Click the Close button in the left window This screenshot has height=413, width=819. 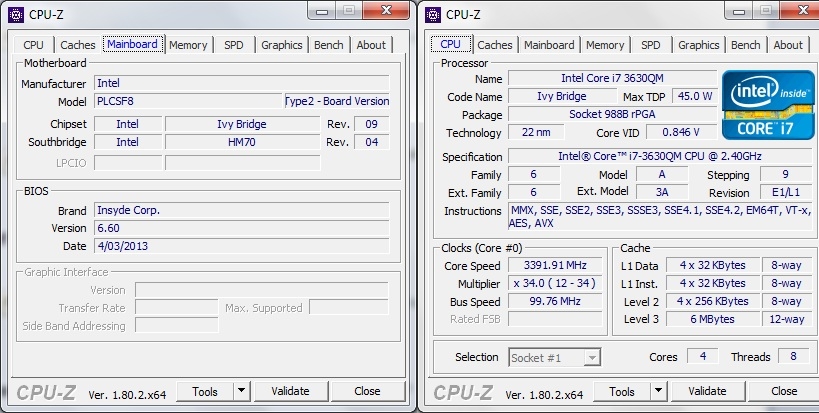coord(368,392)
